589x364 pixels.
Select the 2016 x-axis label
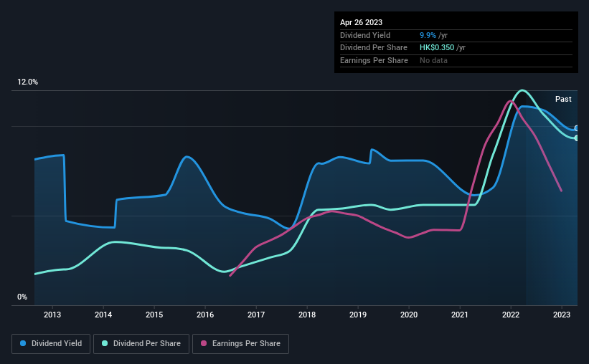[205, 315]
